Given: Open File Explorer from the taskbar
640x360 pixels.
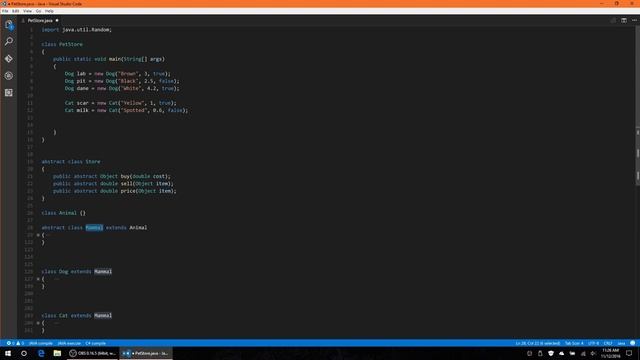Looking at the screenshot, I should pos(57,353).
